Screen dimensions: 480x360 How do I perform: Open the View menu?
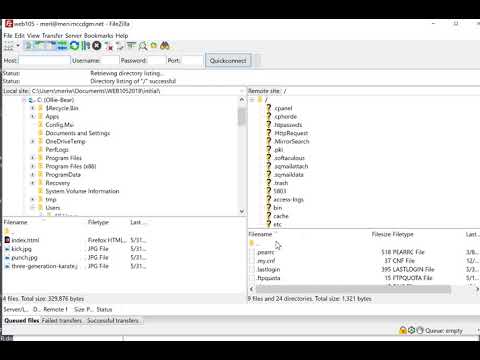(x=33, y=35)
